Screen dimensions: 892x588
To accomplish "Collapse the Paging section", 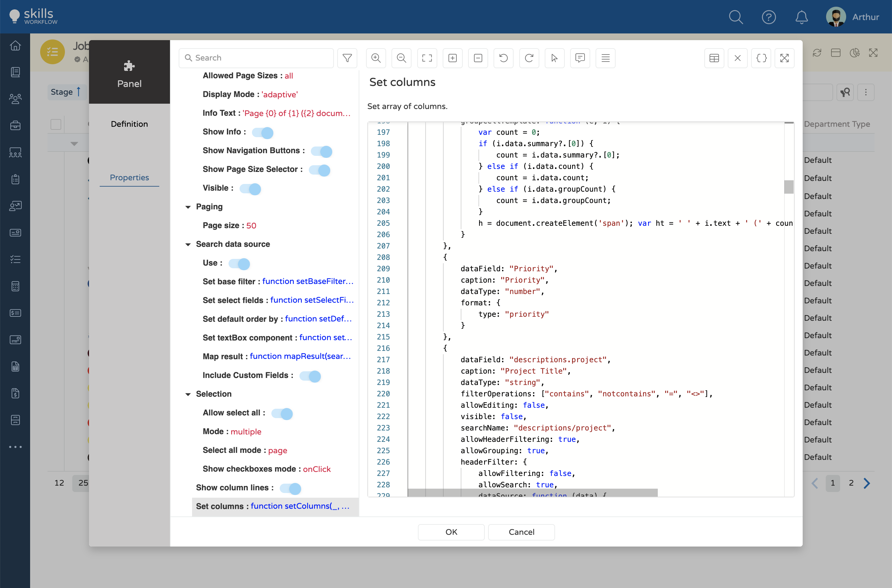I will (x=188, y=207).
